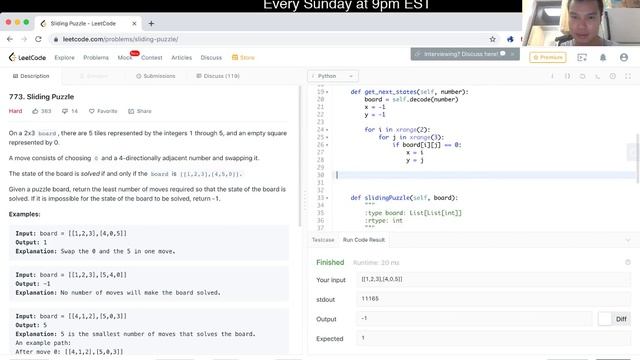Screen dimensions: 640x360
Task: Collapse the for loop fold at line 24
Action: [x=327, y=130]
